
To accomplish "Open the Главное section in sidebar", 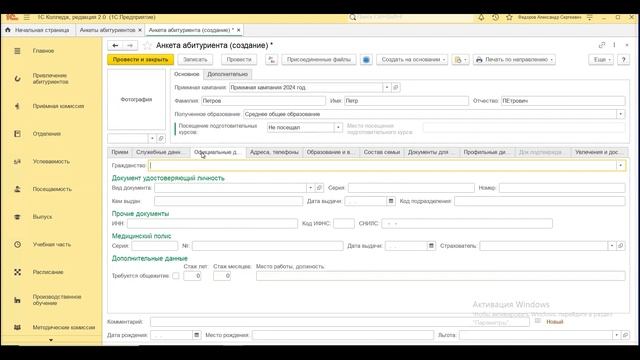I will coord(43,51).
